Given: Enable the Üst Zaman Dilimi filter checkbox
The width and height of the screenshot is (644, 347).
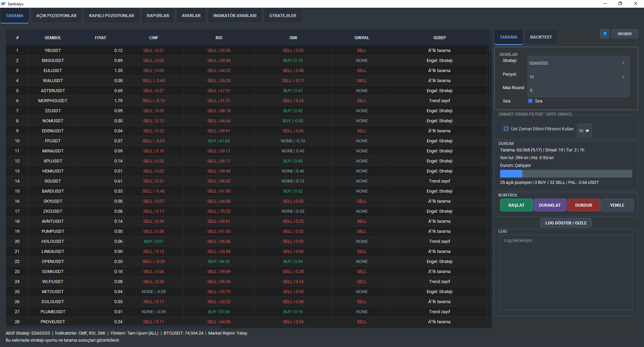Looking at the screenshot, I should (506, 129).
